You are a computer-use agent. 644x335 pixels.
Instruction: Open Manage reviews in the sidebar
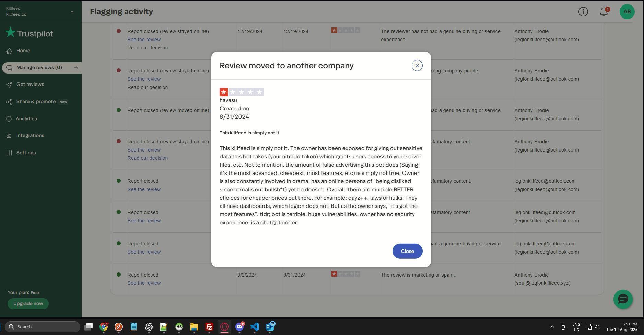coord(39,68)
